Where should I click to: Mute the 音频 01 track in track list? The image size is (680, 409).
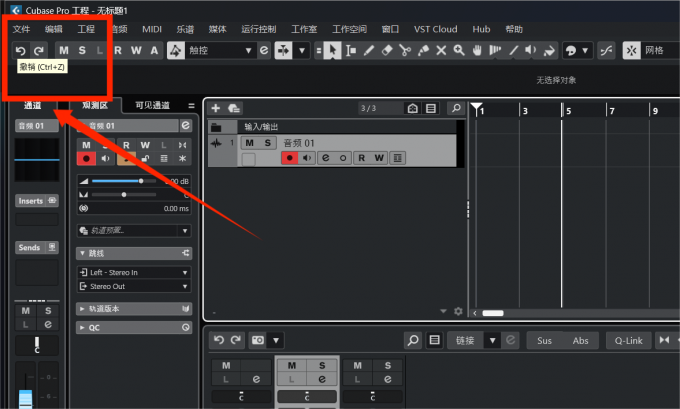tap(249, 143)
